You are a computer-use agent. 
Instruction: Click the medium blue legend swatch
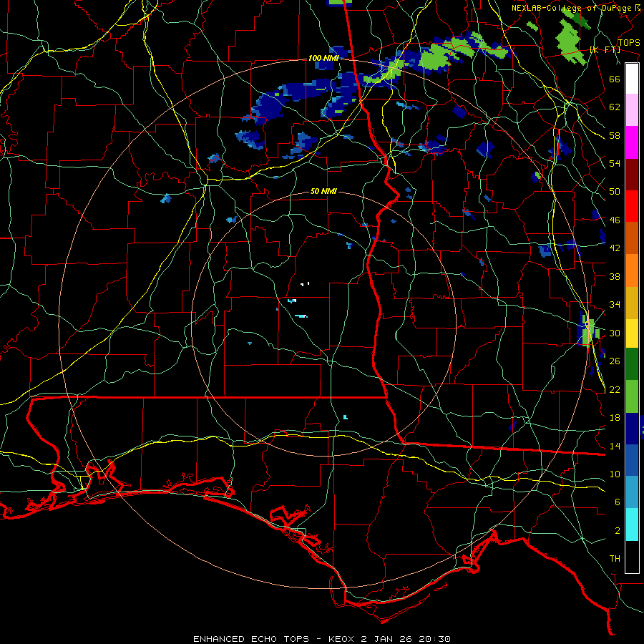[632, 460]
